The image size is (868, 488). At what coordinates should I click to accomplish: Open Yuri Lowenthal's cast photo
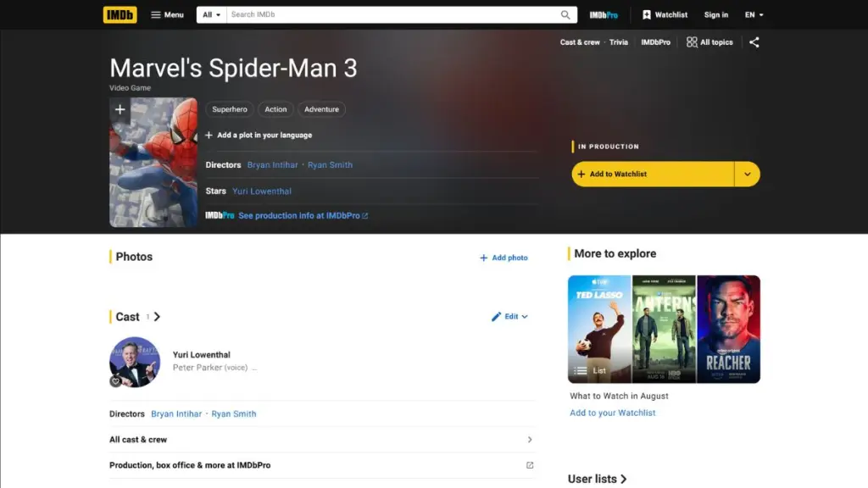tap(135, 362)
